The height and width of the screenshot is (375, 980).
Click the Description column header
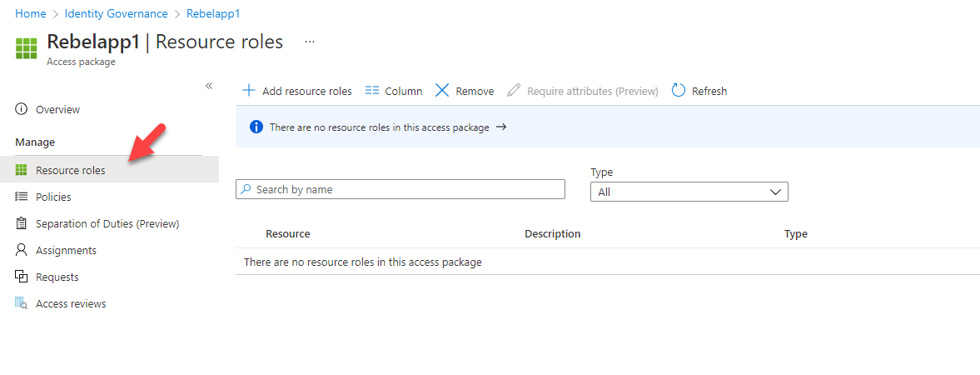pyautogui.click(x=553, y=234)
